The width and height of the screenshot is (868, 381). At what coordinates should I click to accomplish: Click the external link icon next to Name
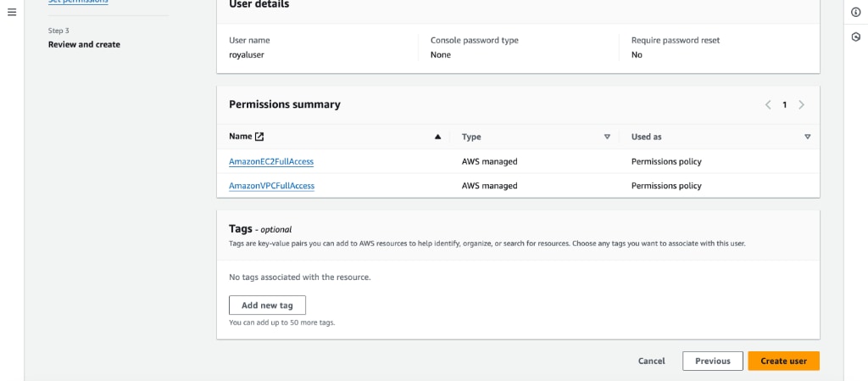pyautogui.click(x=259, y=137)
